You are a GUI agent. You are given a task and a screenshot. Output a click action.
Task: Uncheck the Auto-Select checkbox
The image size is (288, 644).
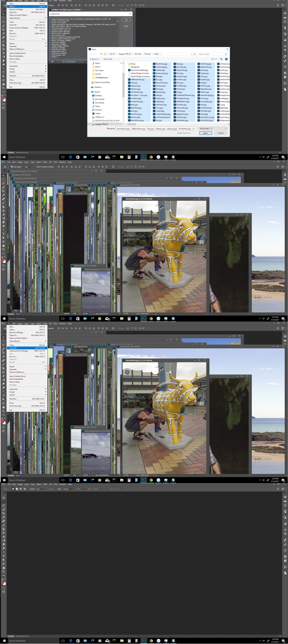[x=12, y=167]
